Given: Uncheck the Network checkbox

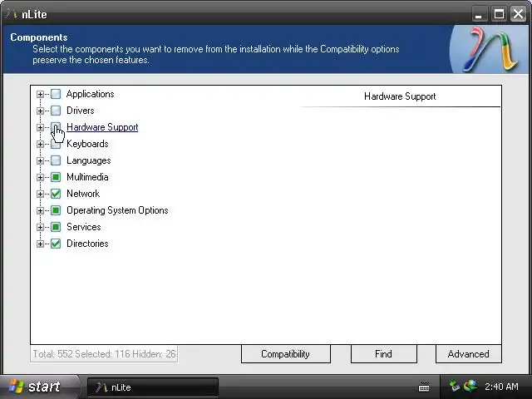Looking at the screenshot, I should tap(56, 194).
